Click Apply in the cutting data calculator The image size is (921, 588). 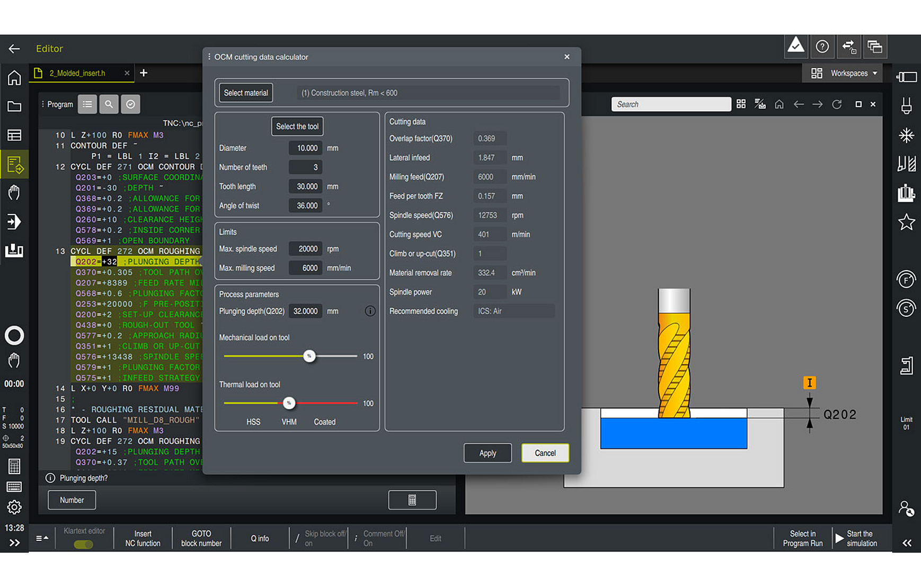487,453
